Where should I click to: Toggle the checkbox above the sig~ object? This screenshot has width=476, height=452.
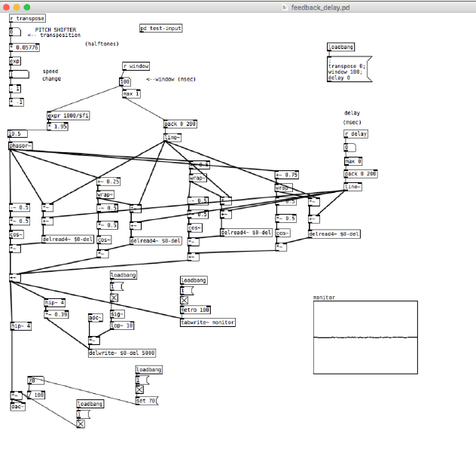[114, 298]
